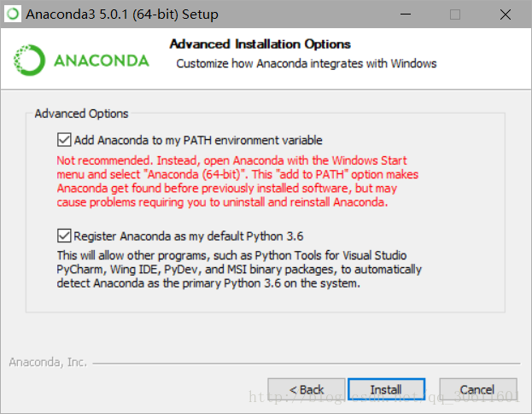Start installation with the Install button
This screenshot has height=414, width=532.
[386, 389]
